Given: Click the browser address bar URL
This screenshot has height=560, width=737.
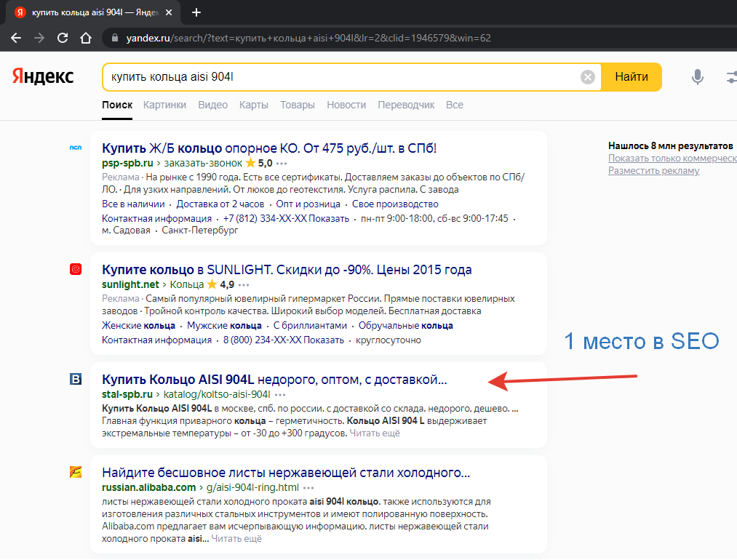Looking at the screenshot, I should (x=306, y=38).
